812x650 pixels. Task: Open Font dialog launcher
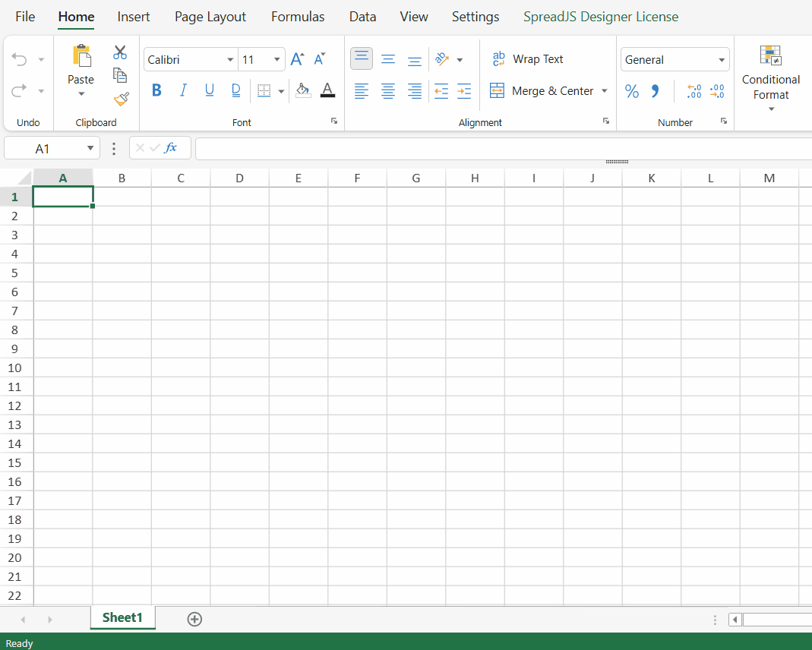[334, 121]
